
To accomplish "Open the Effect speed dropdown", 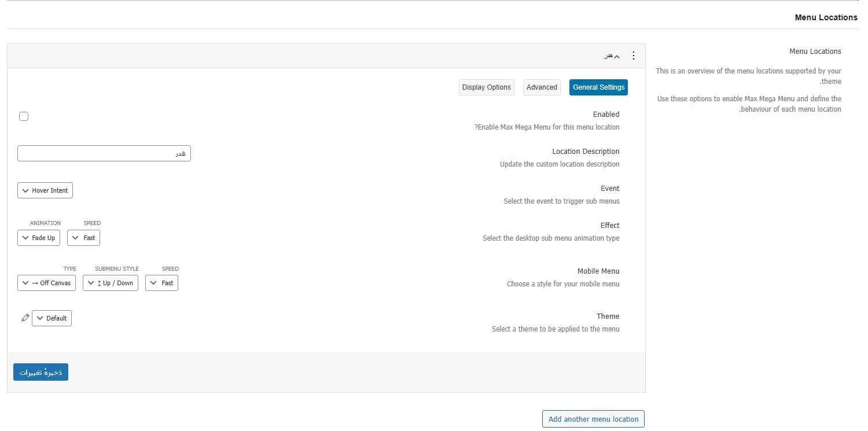I will click(83, 238).
